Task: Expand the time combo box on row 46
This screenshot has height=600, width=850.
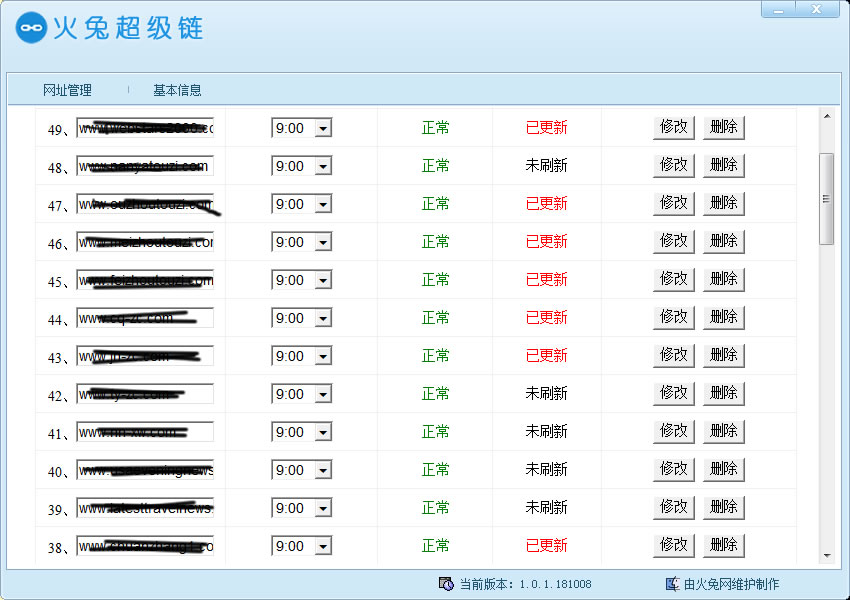Action: [x=322, y=241]
